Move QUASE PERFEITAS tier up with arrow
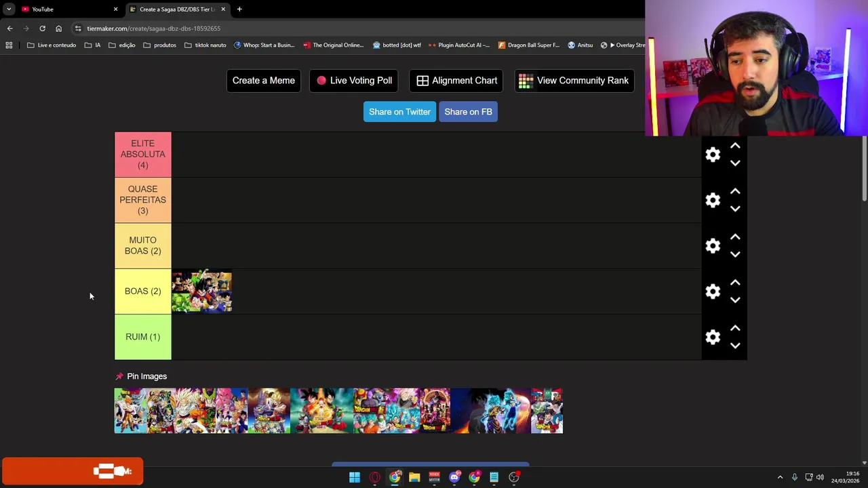 tap(735, 191)
